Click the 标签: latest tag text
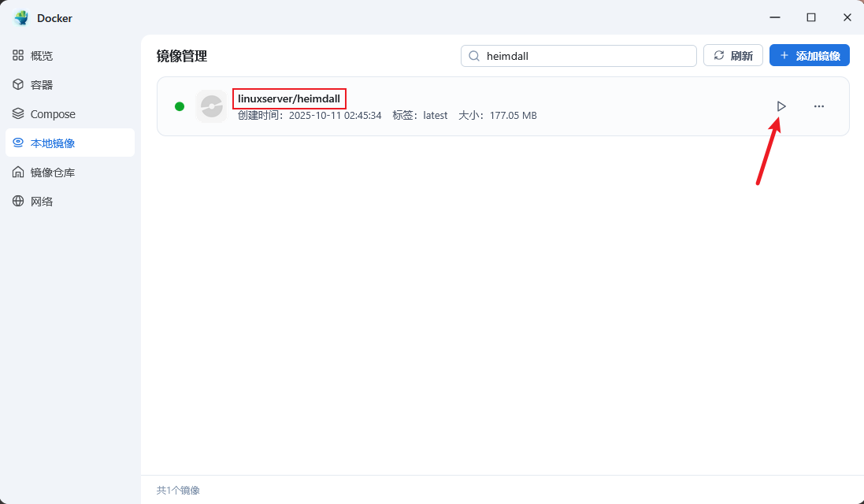 [420, 116]
